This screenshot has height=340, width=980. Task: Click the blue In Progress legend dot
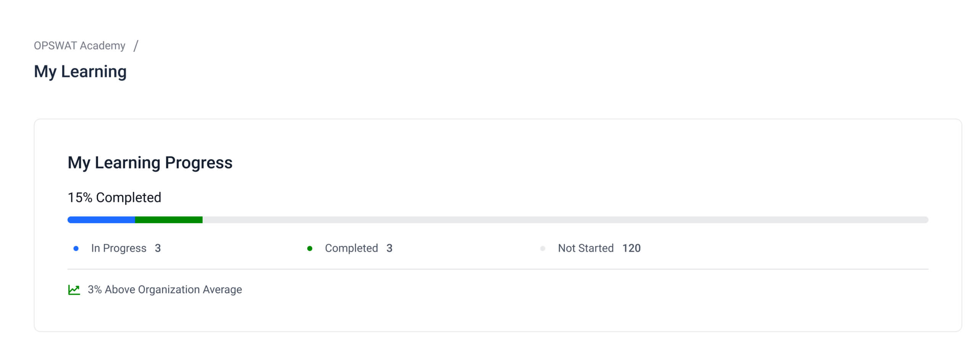tap(76, 248)
